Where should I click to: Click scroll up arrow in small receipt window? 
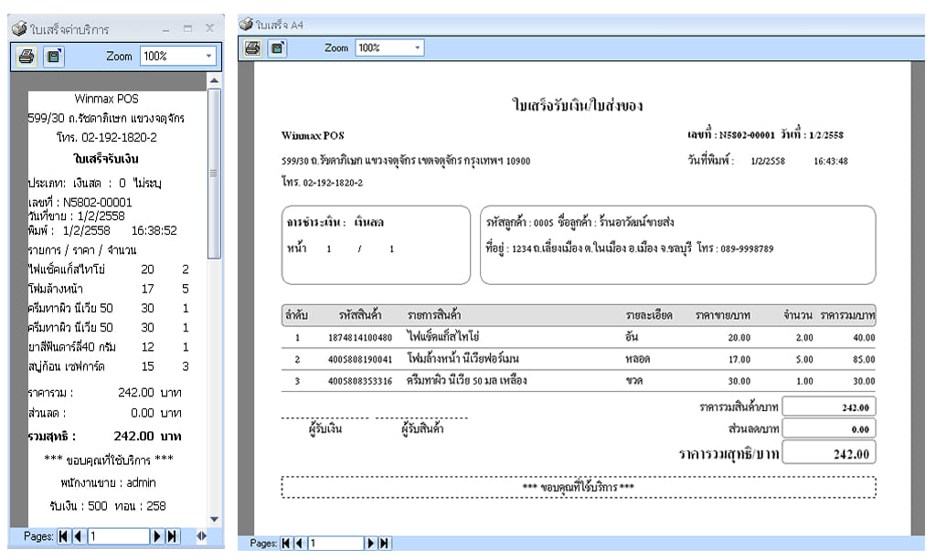[214, 79]
